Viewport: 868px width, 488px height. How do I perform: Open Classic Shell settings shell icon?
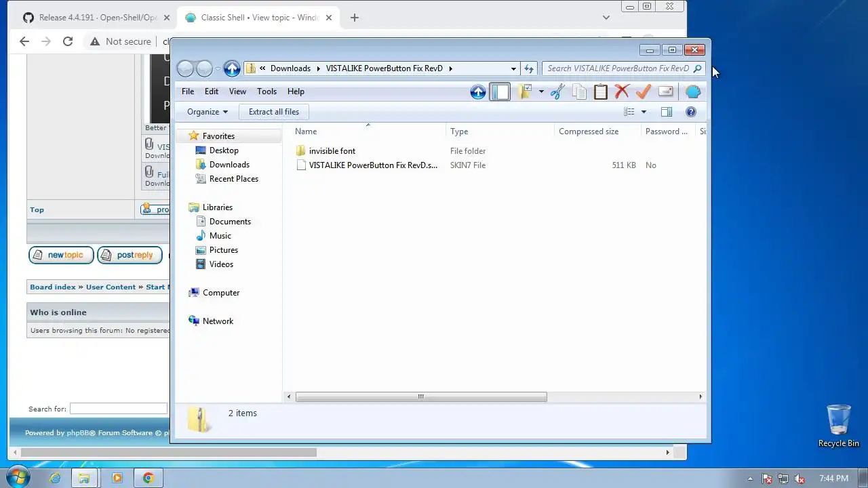pyautogui.click(x=693, y=91)
